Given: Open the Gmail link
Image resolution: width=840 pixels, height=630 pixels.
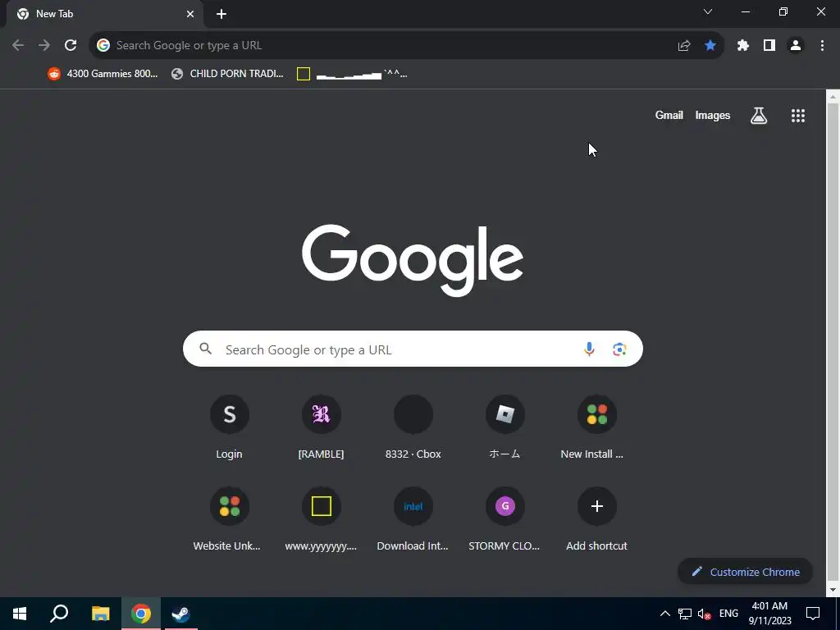Looking at the screenshot, I should click(x=669, y=115).
